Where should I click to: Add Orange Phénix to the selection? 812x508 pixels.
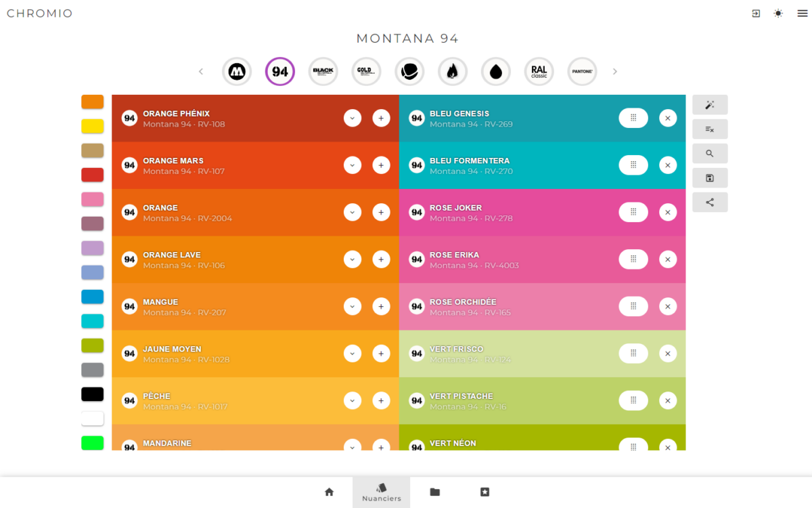pos(381,118)
